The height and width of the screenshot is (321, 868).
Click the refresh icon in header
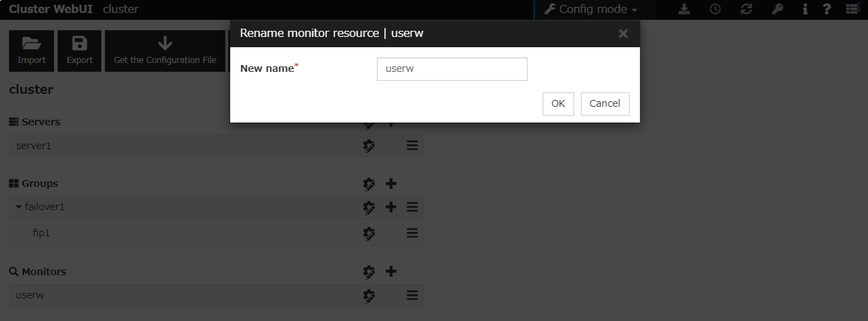pos(746,10)
